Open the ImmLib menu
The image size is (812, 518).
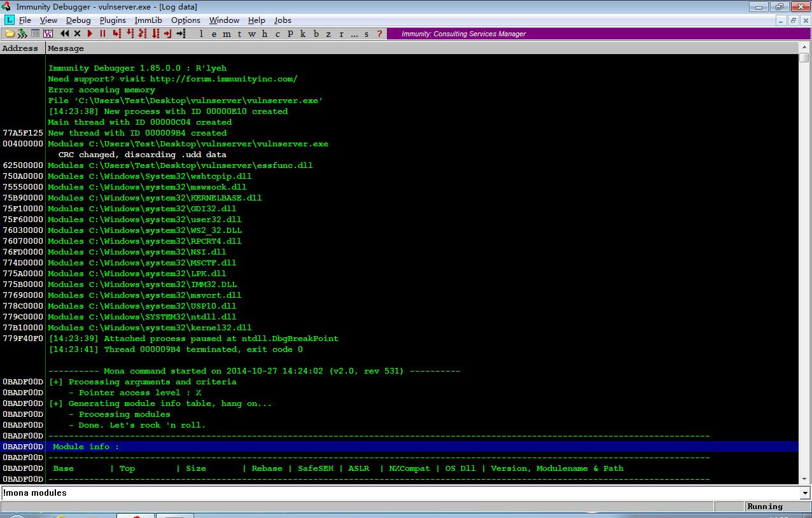148,20
